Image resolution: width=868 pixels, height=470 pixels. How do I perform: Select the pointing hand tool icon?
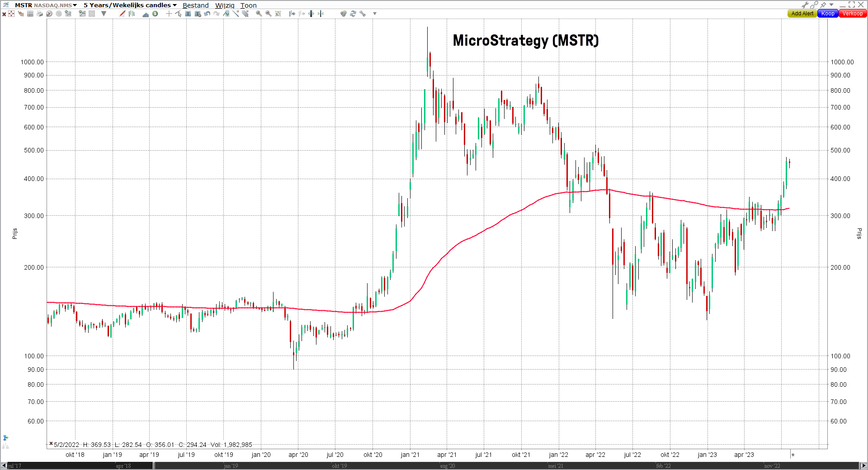click(21, 14)
